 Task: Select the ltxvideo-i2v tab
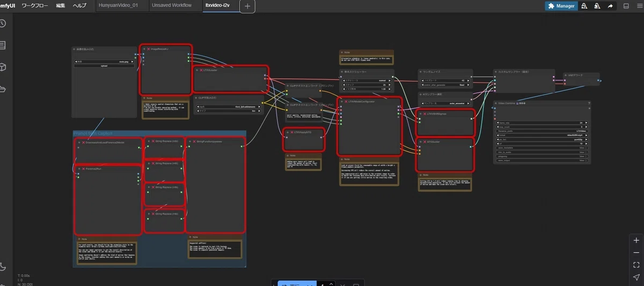point(218,6)
